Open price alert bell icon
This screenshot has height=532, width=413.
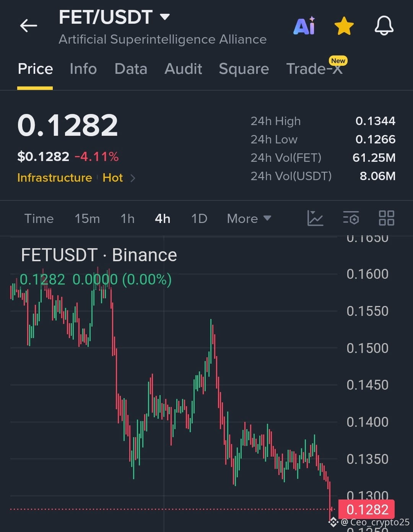point(384,26)
